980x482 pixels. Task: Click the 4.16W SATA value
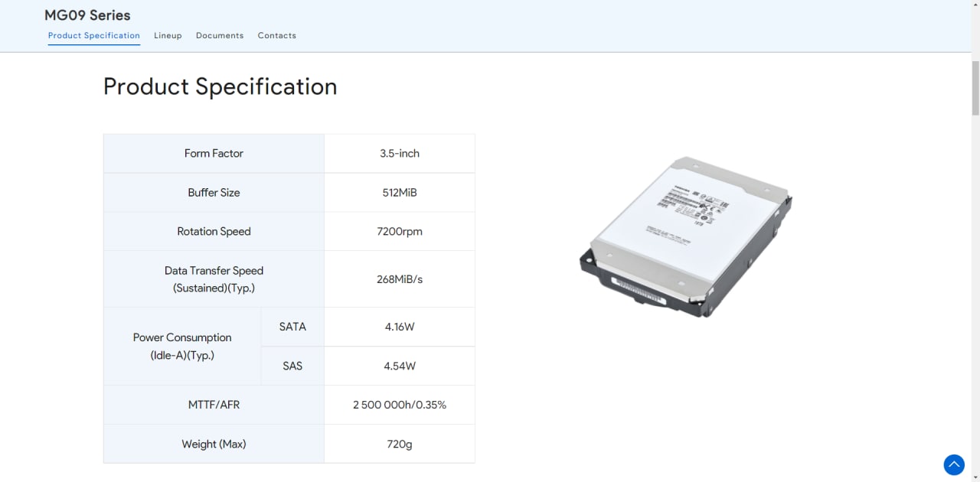pos(400,327)
